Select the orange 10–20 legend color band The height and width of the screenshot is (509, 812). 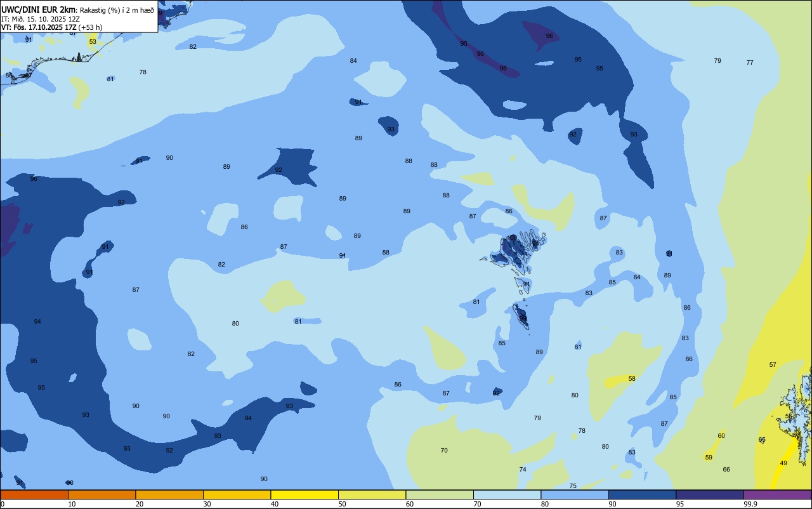[101, 494]
